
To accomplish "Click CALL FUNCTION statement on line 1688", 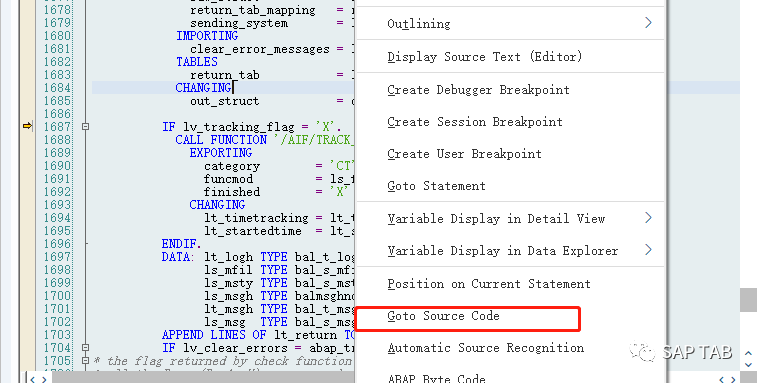I will (221, 140).
